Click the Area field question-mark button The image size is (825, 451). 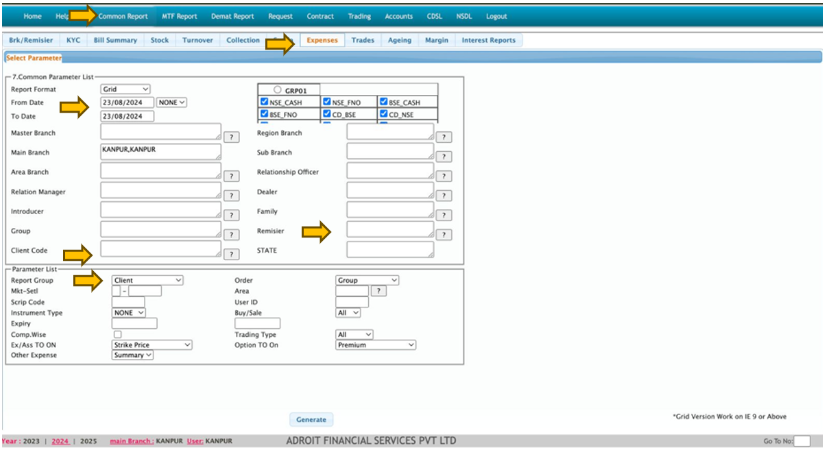point(378,291)
